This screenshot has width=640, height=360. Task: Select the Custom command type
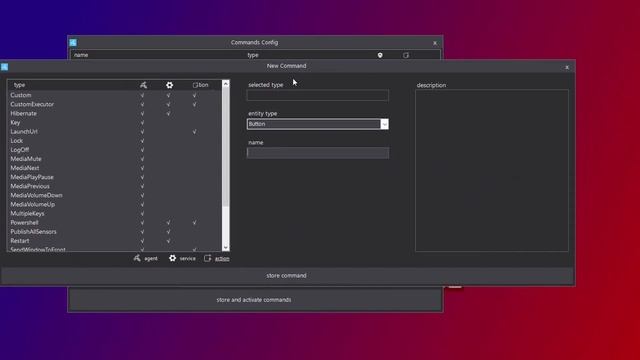tap(115, 95)
